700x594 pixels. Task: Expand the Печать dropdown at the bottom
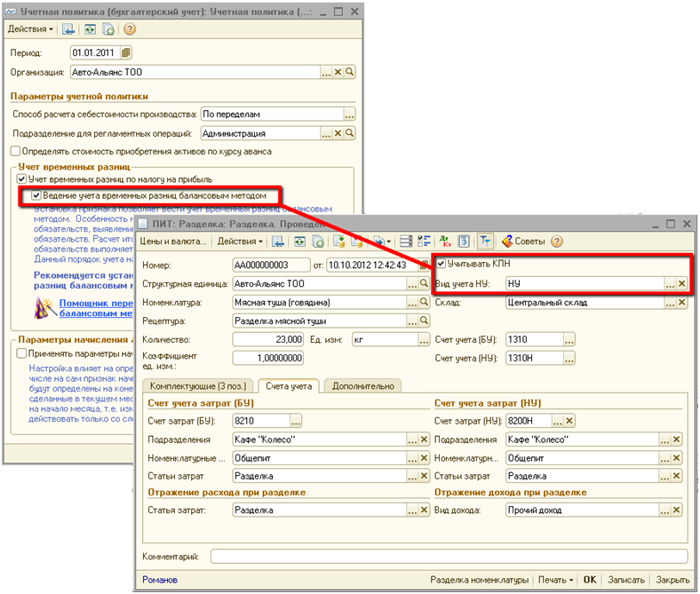557,580
